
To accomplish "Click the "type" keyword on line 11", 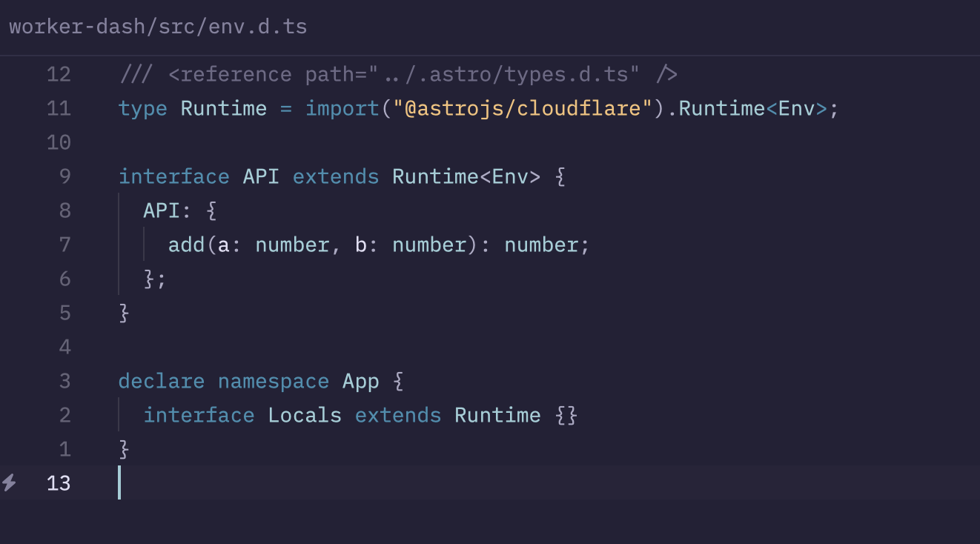I will (142, 108).
